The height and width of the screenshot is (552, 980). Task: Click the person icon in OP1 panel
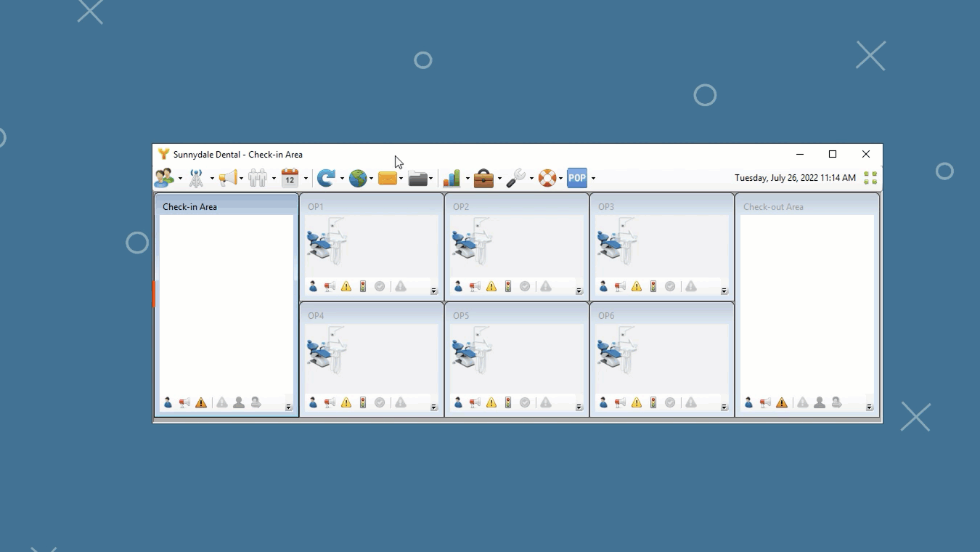coord(313,287)
